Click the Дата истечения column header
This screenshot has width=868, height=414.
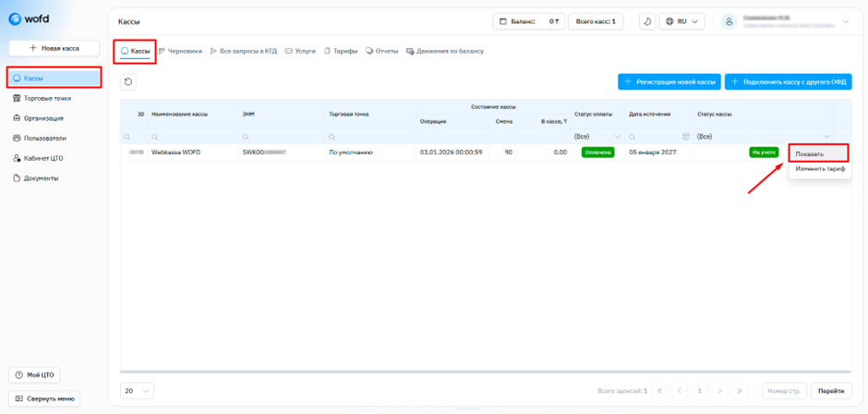(650, 114)
